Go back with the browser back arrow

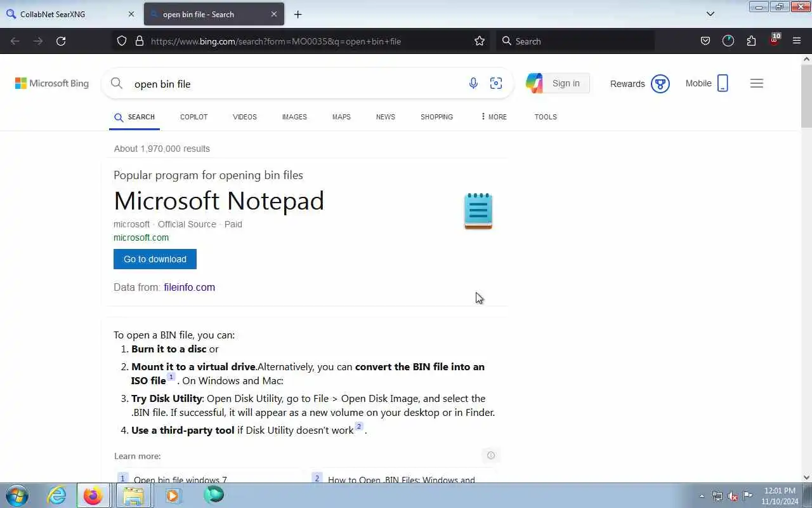click(x=15, y=41)
